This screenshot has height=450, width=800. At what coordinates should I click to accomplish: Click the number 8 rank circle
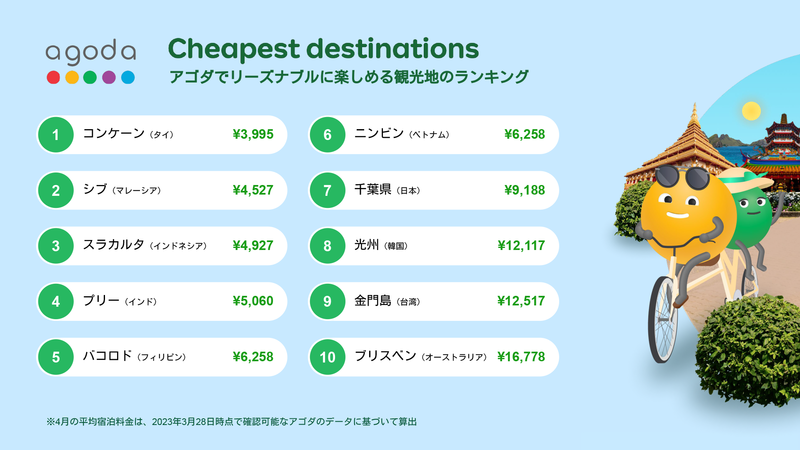327,246
